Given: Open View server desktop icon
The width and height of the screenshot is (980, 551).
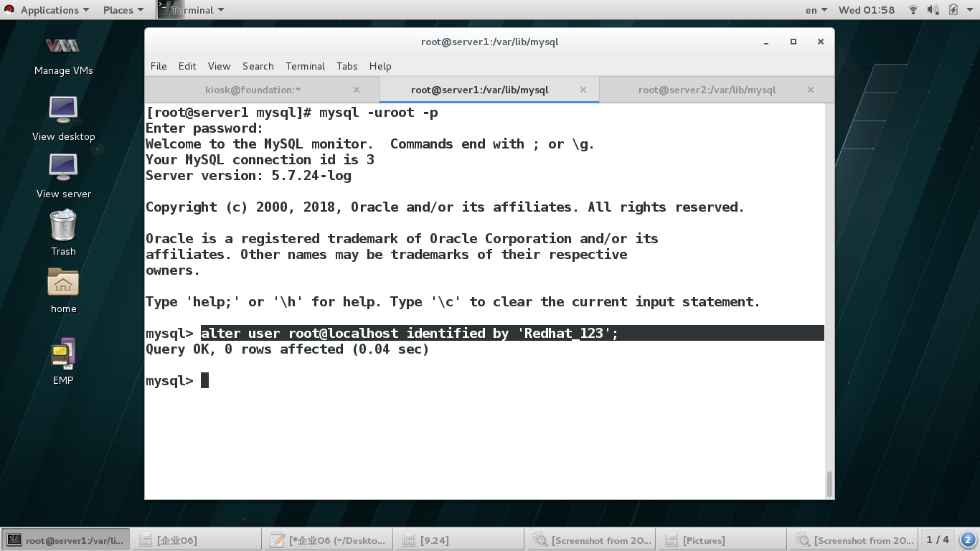Looking at the screenshot, I should pyautogui.click(x=63, y=176).
